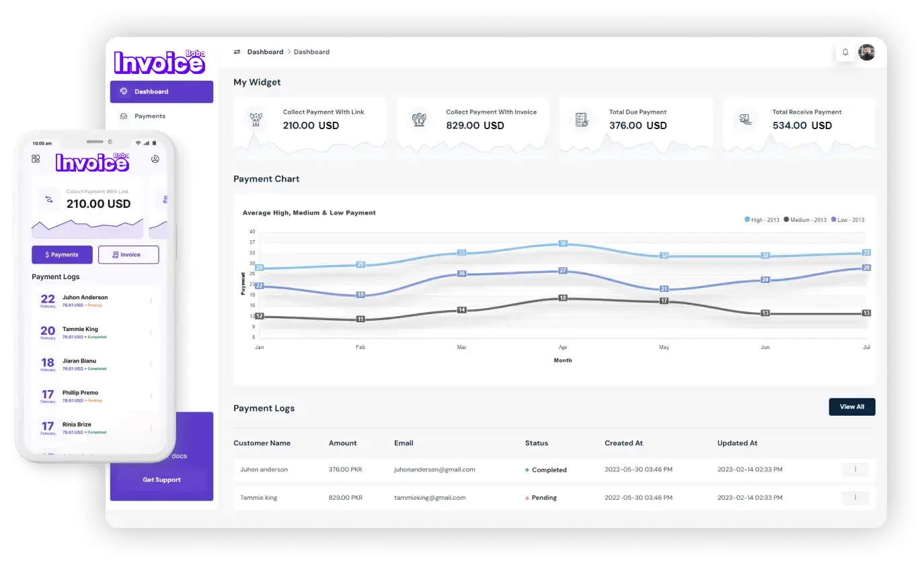This screenshot has width=924, height=565.
Task: Click the Customer Name column header
Action: coord(262,443)
